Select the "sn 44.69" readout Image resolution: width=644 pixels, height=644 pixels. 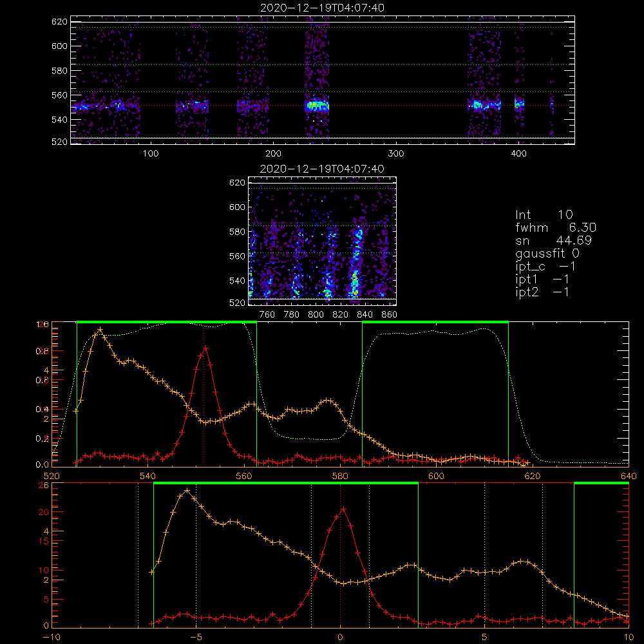click(x=553, y=241)
